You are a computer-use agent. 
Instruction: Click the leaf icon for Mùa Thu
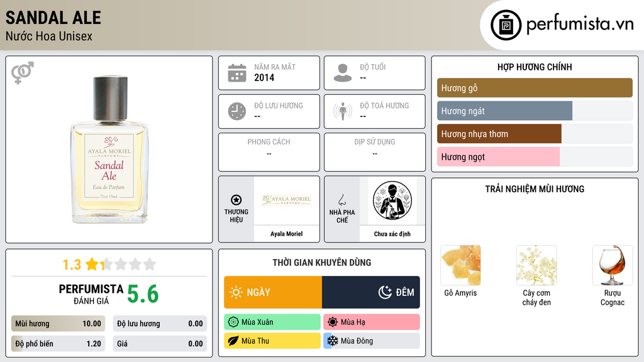[233, 341]
